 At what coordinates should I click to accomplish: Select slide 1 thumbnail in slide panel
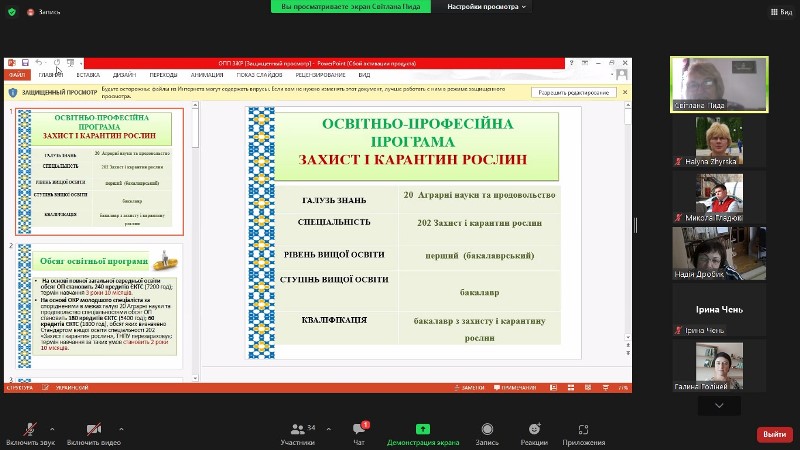point(99,172)
